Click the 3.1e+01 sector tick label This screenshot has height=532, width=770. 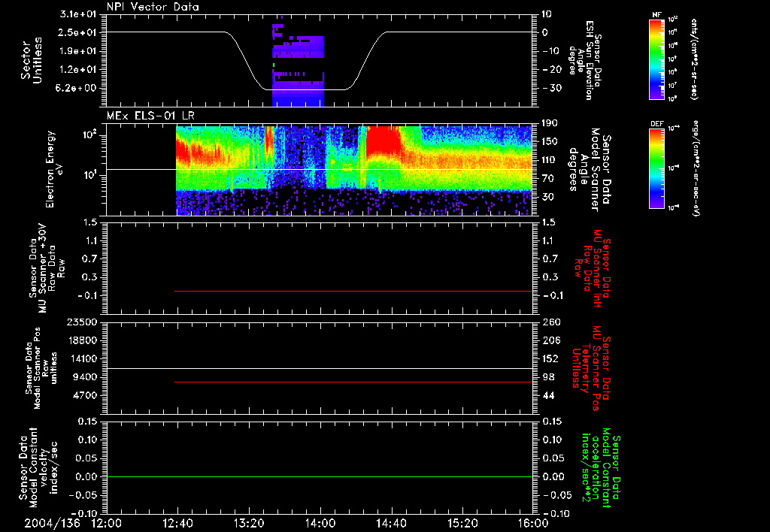point(78,14)
